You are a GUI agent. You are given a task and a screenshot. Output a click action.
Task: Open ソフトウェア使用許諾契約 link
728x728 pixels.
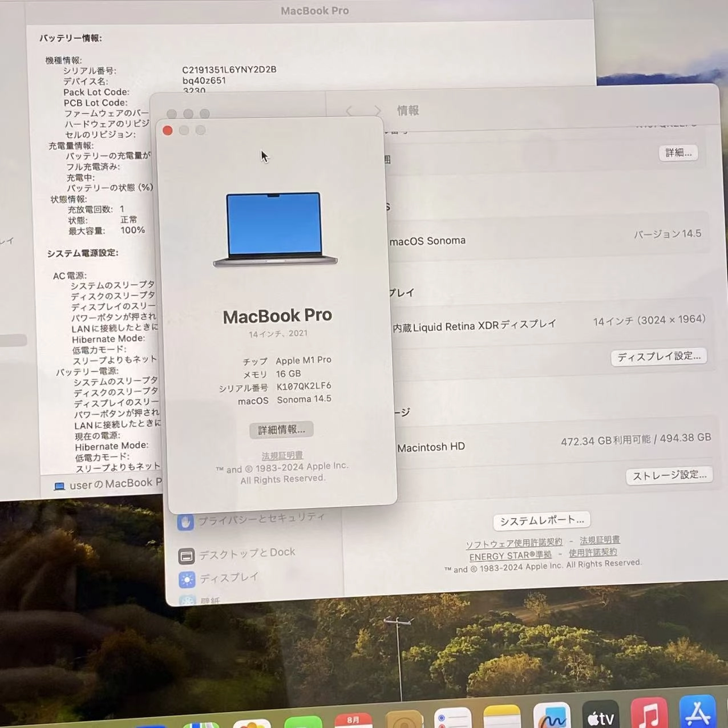coord(514,543)
